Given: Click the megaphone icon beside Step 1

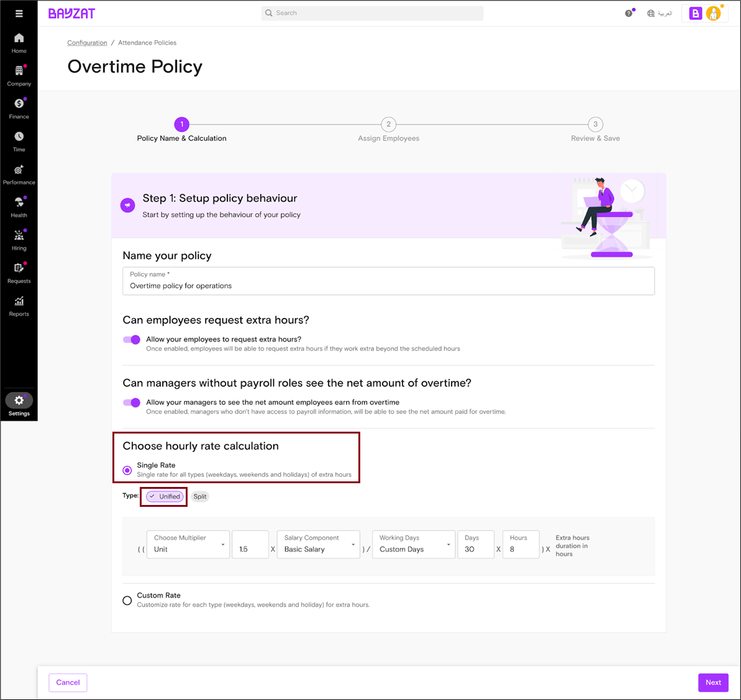Looking at the screenshot, I should coord(127,205).
